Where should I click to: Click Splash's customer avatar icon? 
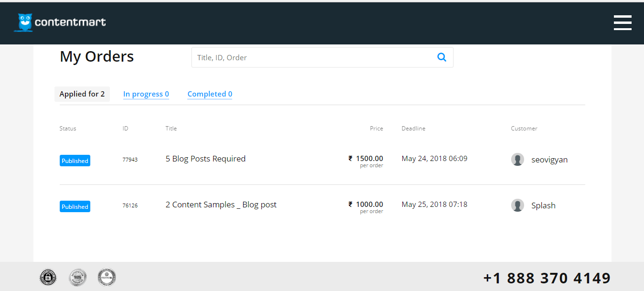point(517,205)
